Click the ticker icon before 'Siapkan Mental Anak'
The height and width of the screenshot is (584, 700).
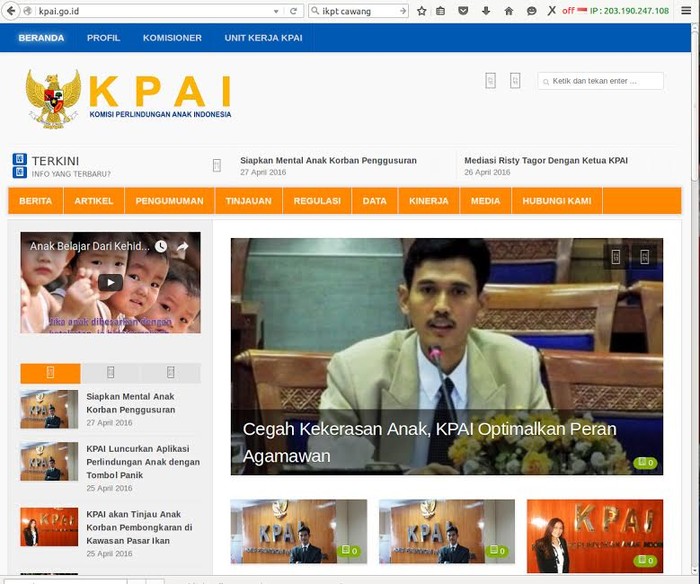217,166
